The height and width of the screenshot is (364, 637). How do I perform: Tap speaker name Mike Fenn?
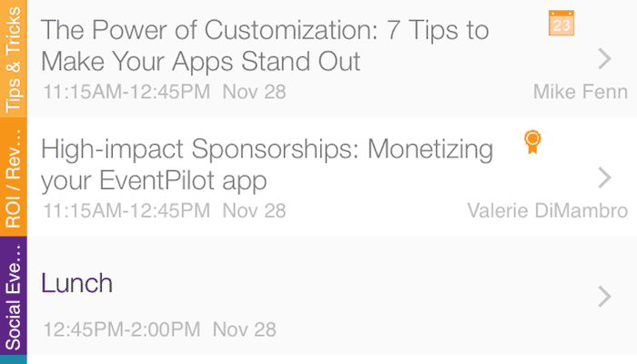pyautogui.click(x=581, y=92)
